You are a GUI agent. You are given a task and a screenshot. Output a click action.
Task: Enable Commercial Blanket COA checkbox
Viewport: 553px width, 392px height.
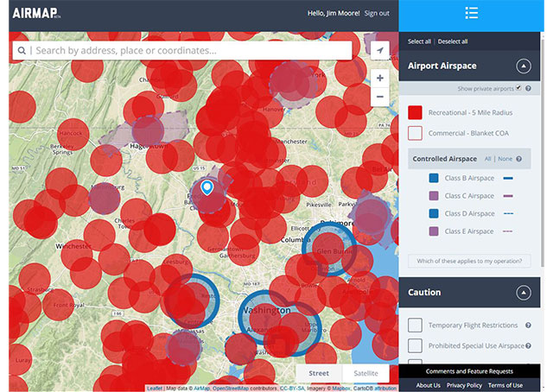click(x=415, y=133)
